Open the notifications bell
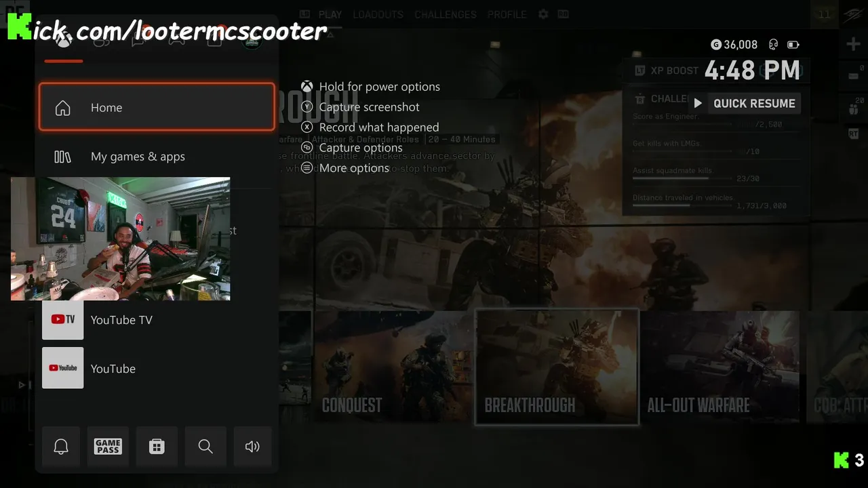The width and height of the screenshot is (868, 488). point(61,446)
